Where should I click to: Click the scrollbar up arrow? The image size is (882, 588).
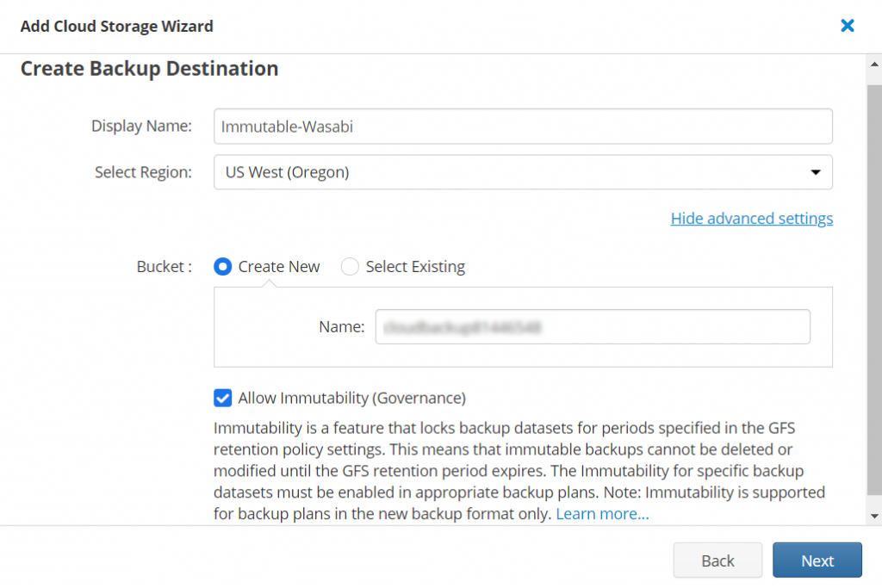point(873,62)
